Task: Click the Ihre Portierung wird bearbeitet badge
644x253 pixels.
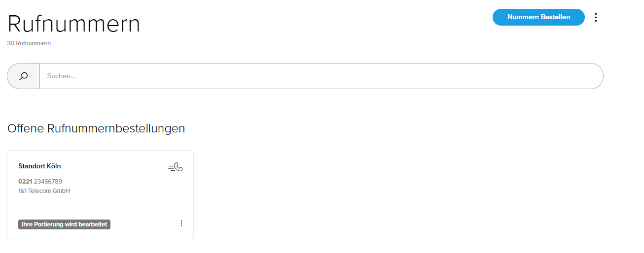Action: (64, 224)
